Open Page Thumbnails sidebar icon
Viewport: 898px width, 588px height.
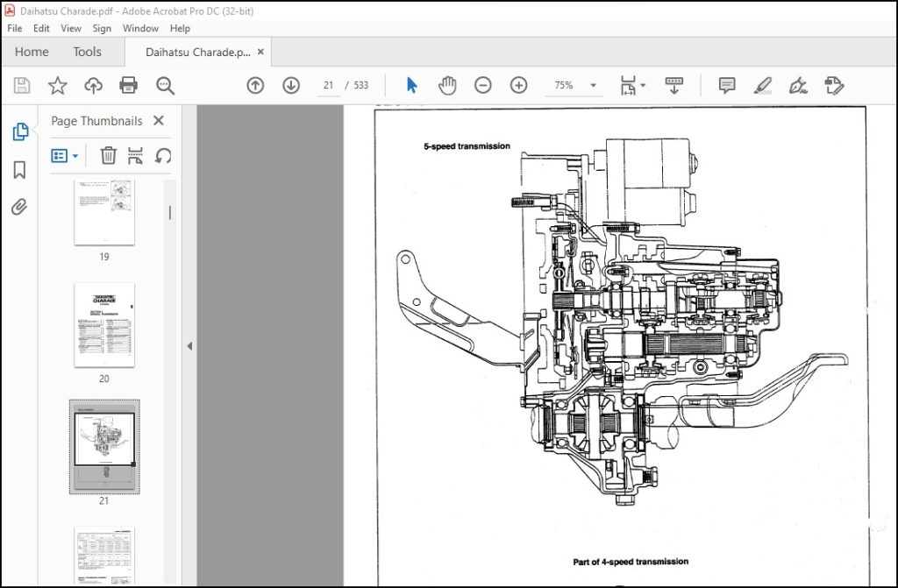point(20,131)
